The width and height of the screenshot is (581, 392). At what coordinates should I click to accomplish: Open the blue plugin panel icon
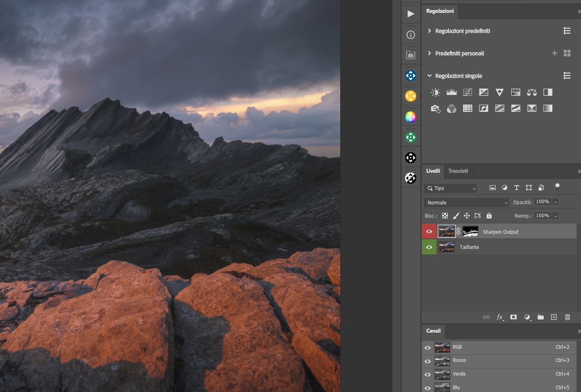pyautogui.click(x=410, y=75)
